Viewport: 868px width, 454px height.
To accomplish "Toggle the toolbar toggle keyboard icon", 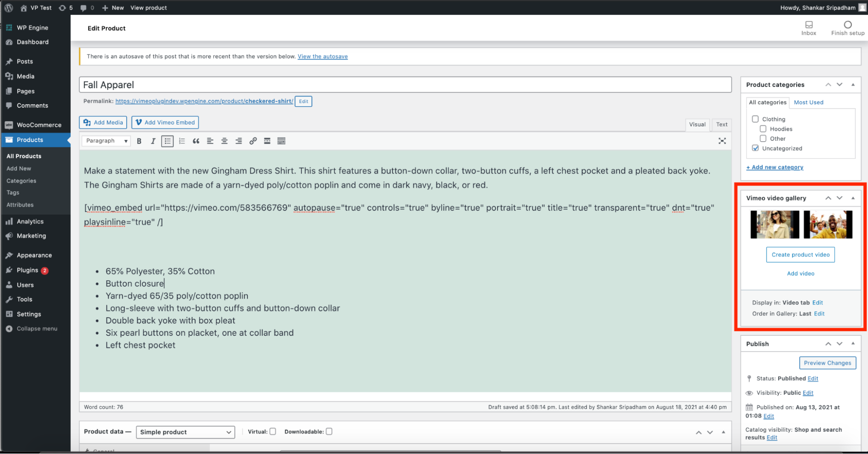I will click(281, 141).
